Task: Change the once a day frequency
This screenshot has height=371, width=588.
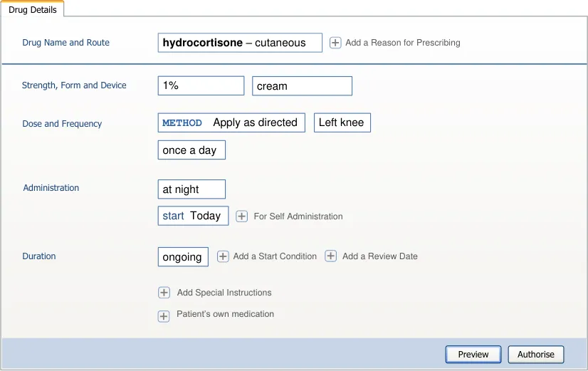Action: coord(191,150)
